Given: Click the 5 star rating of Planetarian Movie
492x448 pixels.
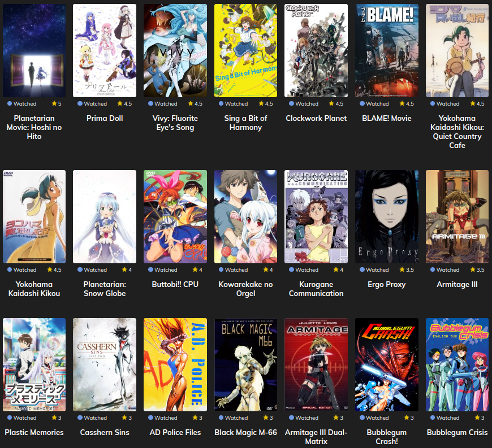Looking at the screenshot, I should coord(57,103).
